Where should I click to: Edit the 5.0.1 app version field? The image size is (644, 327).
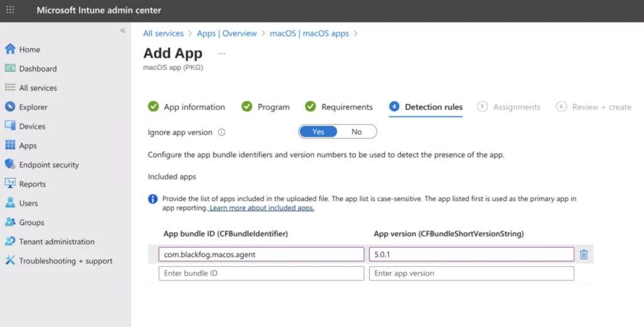click(472, 254)
